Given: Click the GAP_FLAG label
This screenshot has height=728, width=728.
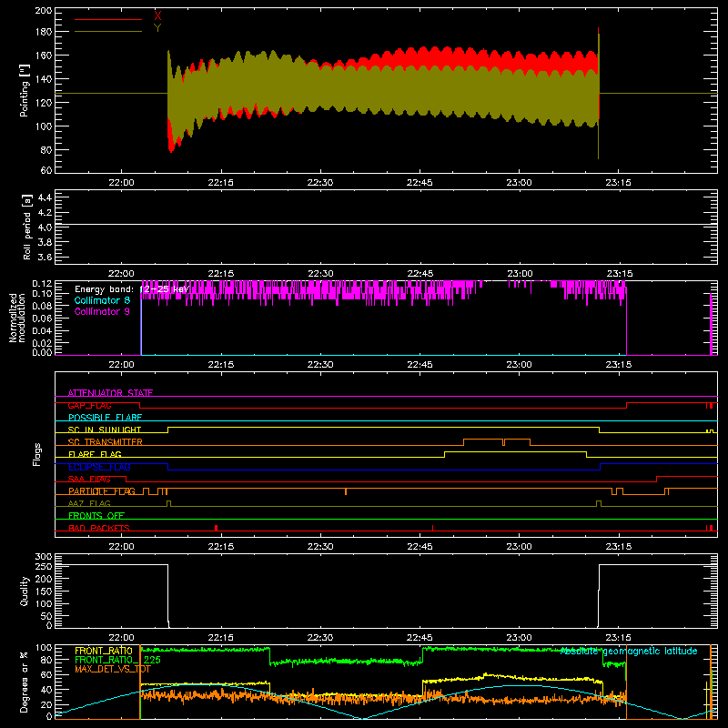Looking at the screenshot, I should (x=89, y=405).
